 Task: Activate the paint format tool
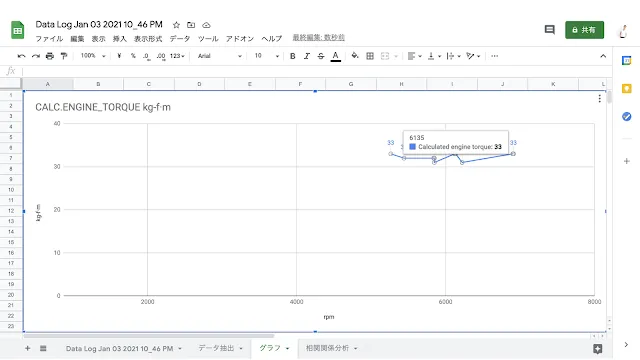pos(64,56)
